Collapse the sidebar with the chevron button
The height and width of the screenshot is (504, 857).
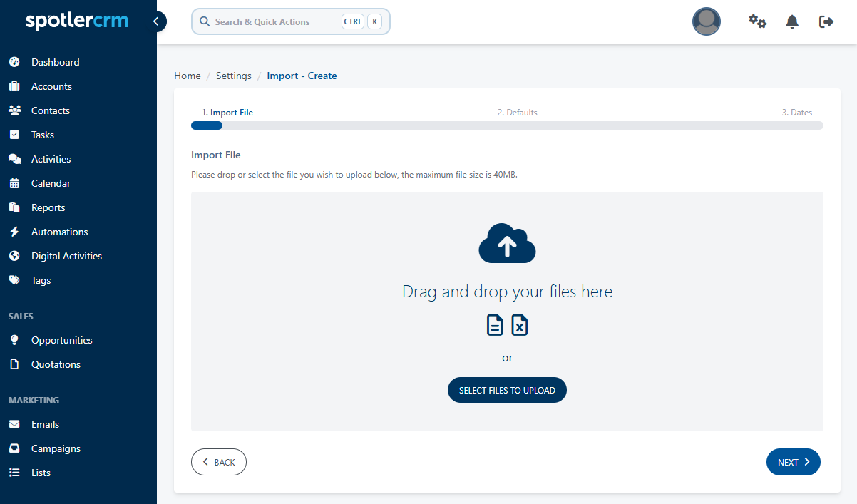[156, 21]
